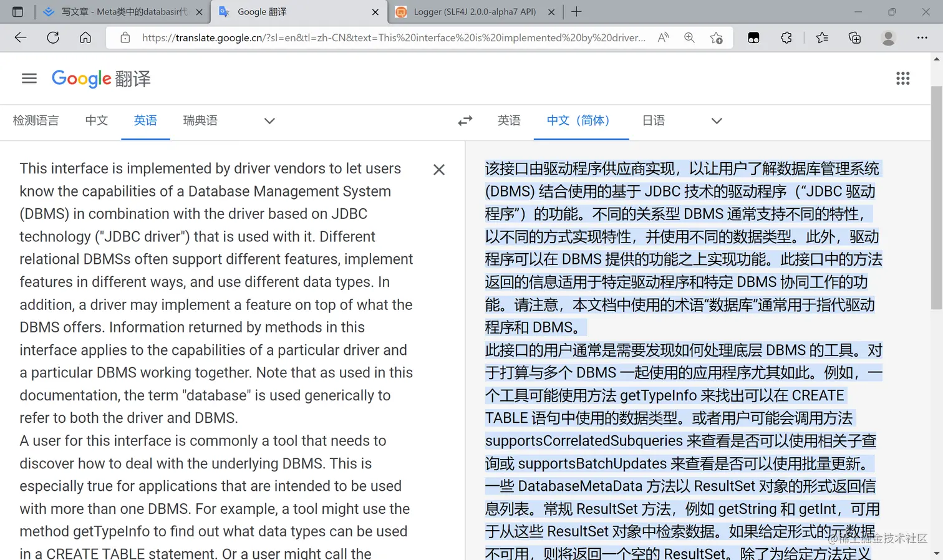Open a new browser tab
943x560 pixels.
(576, 12)
